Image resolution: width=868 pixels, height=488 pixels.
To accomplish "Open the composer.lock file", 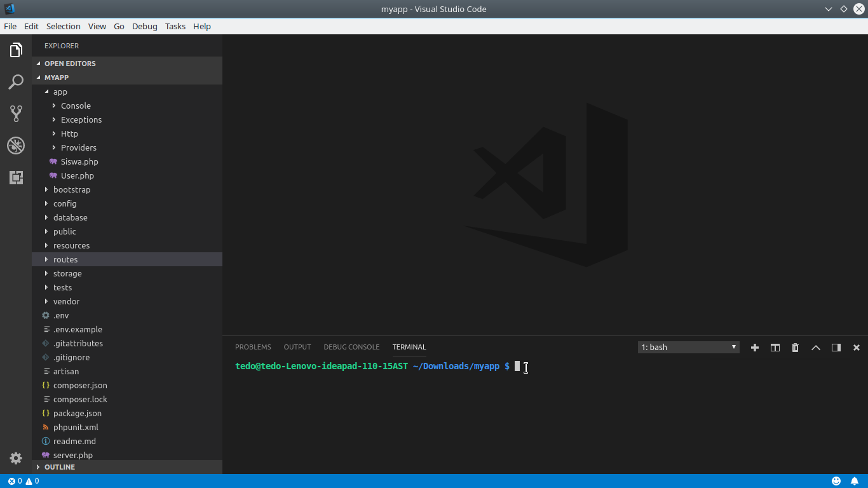I will coord(127,399).
